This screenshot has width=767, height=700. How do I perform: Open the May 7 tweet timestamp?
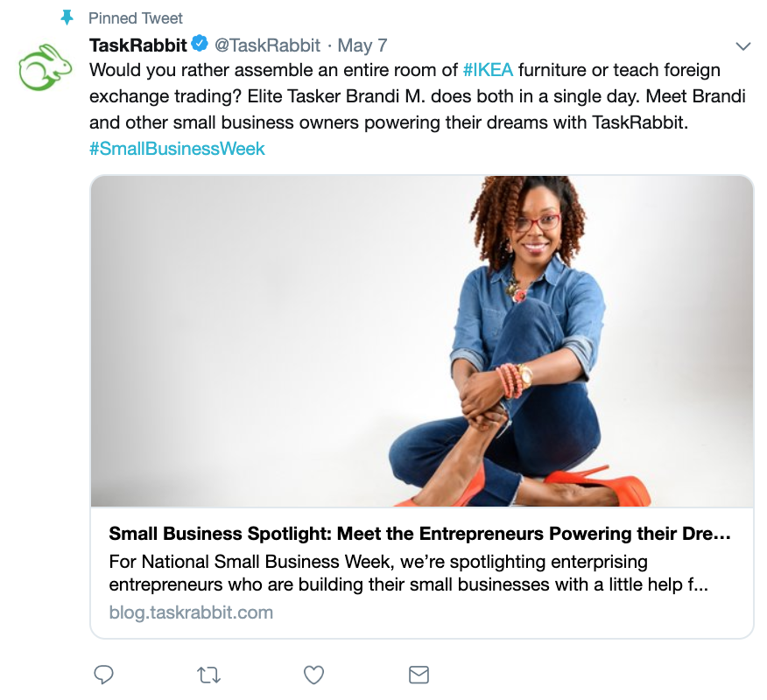[x=362, y=45]
